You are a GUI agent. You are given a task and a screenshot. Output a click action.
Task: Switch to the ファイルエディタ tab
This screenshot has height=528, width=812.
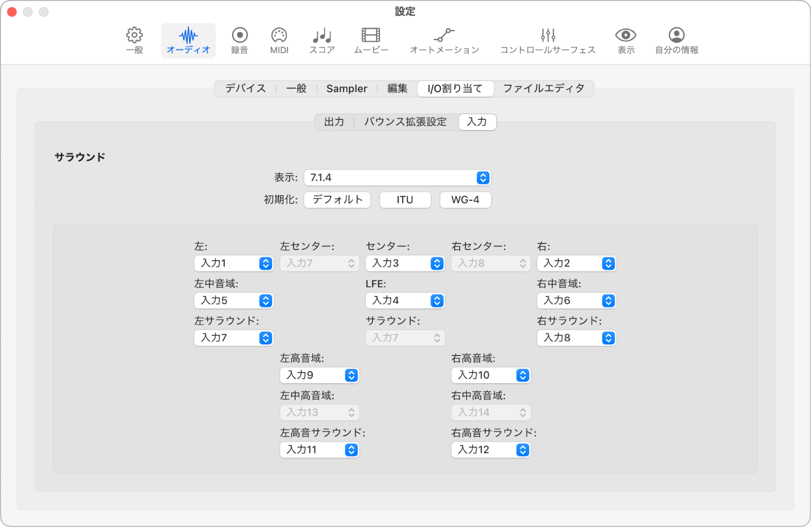pos(544,88)
